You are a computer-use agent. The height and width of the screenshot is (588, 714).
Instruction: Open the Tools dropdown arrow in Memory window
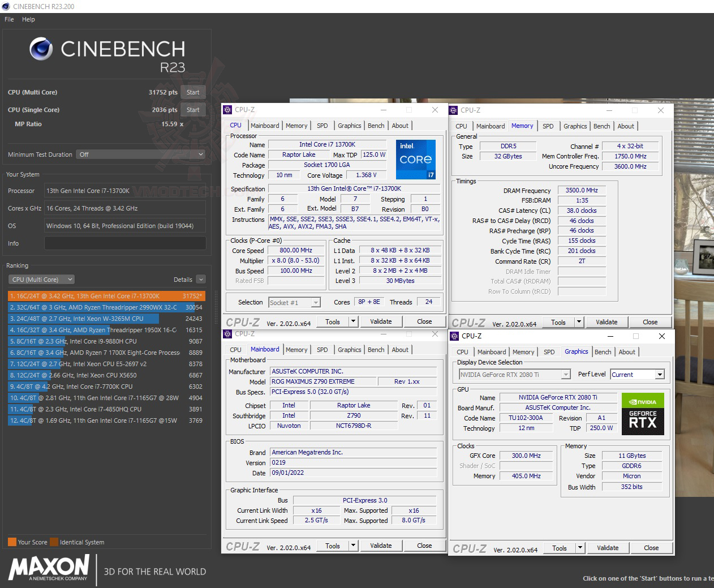(x=579, y=322)
